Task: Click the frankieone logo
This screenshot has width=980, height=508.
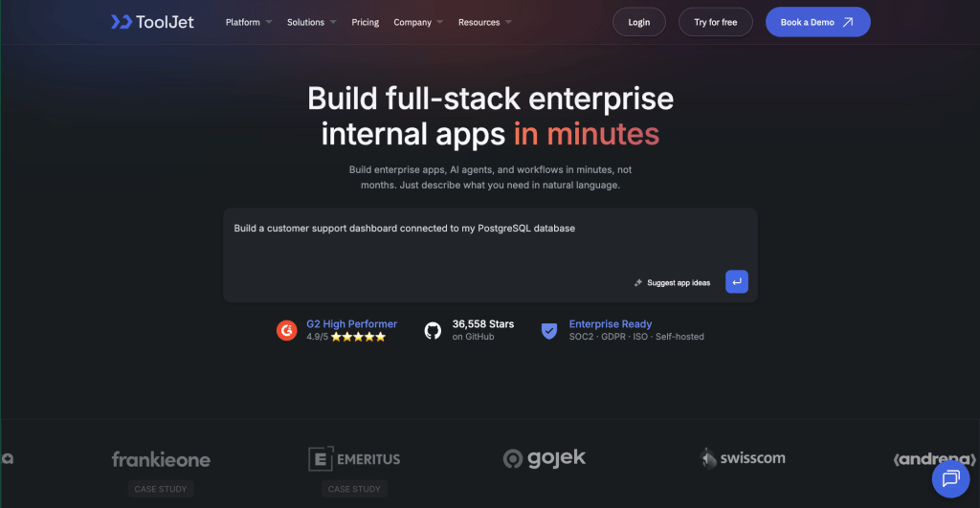Action: click(x=161, y=459)
